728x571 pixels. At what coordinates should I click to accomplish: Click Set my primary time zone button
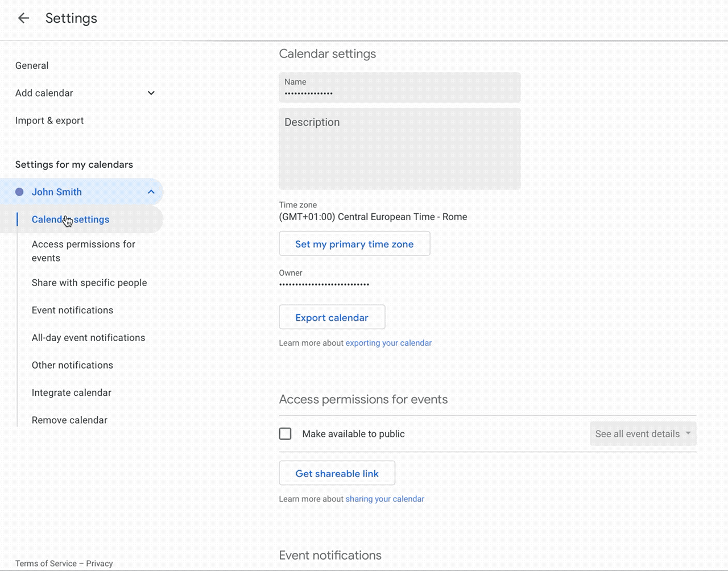pyautogui.click(x=354, y=244)
